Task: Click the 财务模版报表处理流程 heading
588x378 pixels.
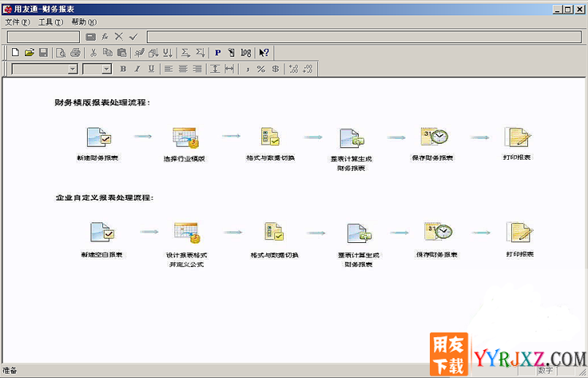Action: tap(102, 102)
